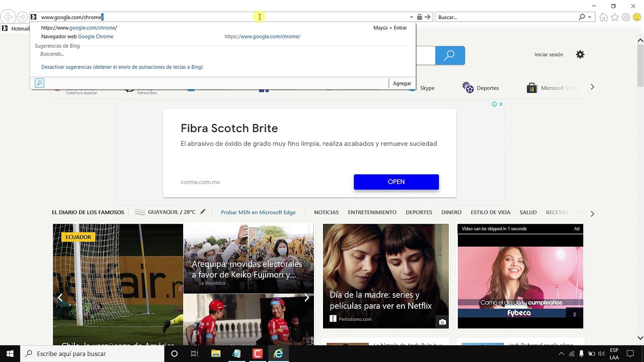Open the Deportes shortcut with ball icon
The height and width of the screenshot is (362, 644).
(480, 88)
